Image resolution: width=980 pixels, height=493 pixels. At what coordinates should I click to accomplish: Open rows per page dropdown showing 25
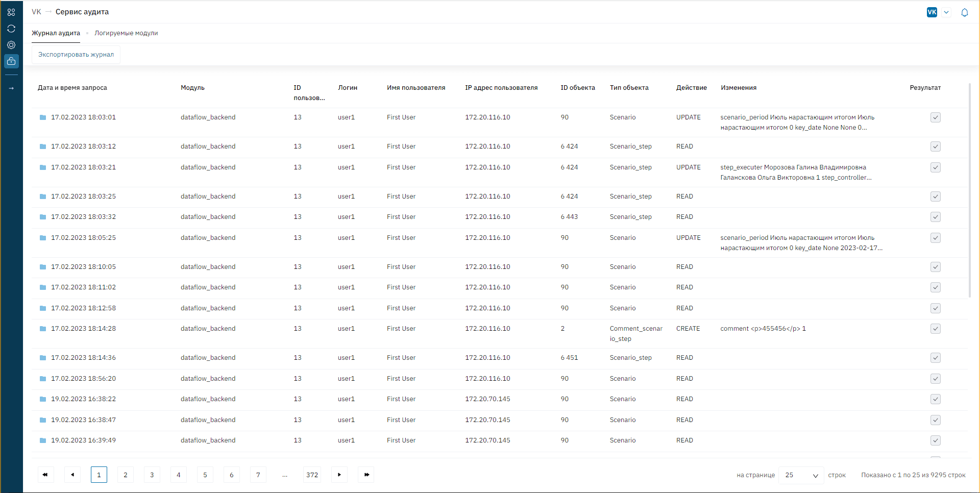801,475
